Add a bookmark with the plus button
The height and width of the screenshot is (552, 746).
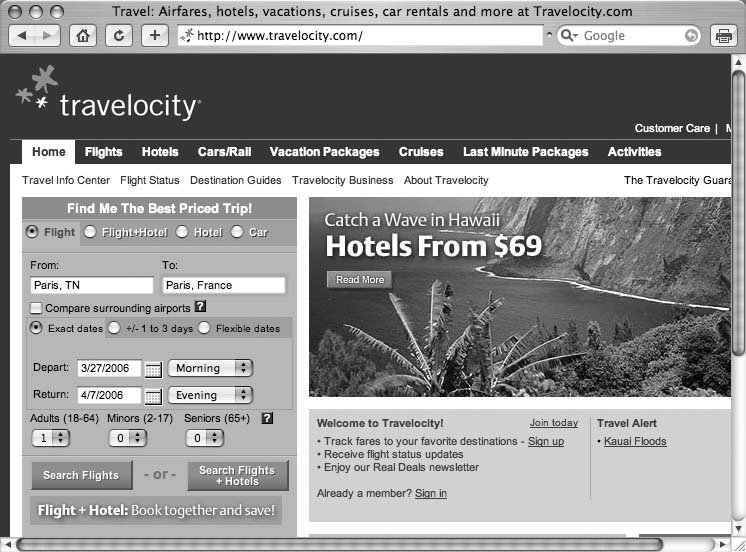click(155, 36)
